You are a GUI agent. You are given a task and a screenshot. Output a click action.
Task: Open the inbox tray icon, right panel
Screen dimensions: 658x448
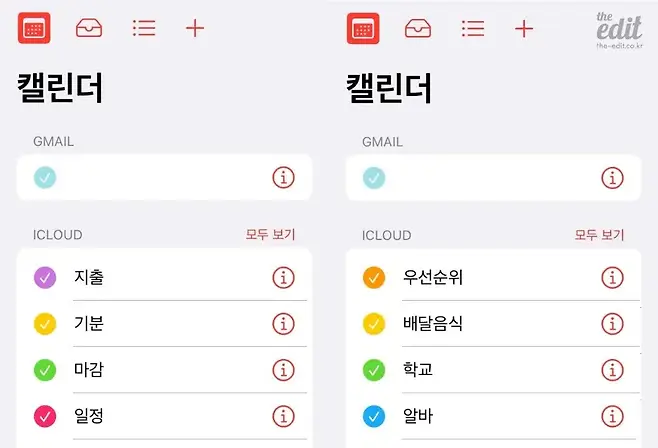(x=418, y=28)
